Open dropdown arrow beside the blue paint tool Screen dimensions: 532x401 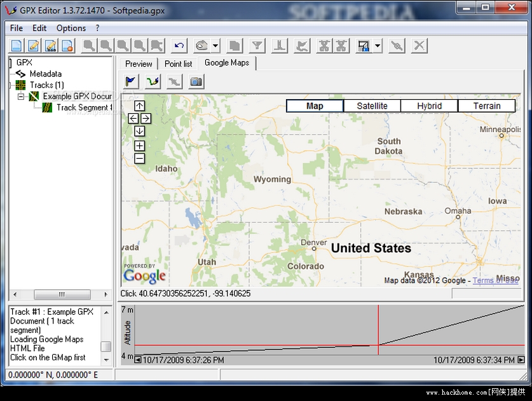[x=378, y=46]
